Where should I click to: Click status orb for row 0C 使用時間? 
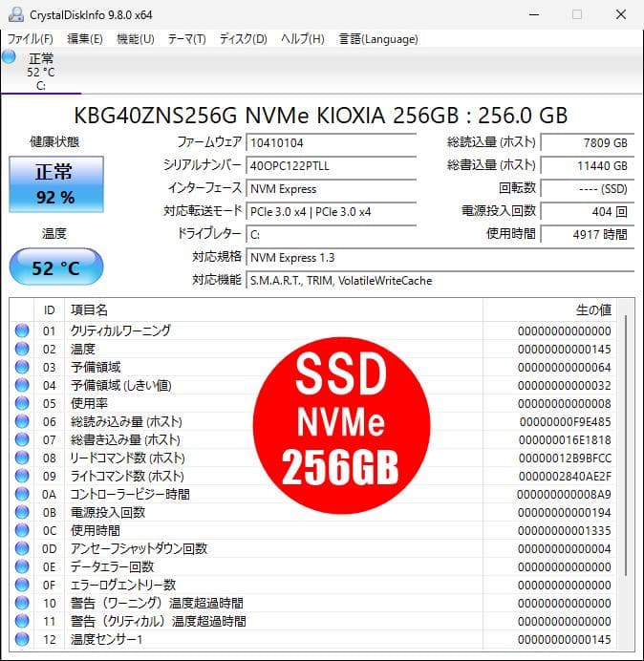pyautogui.click(x=22, y=530)
